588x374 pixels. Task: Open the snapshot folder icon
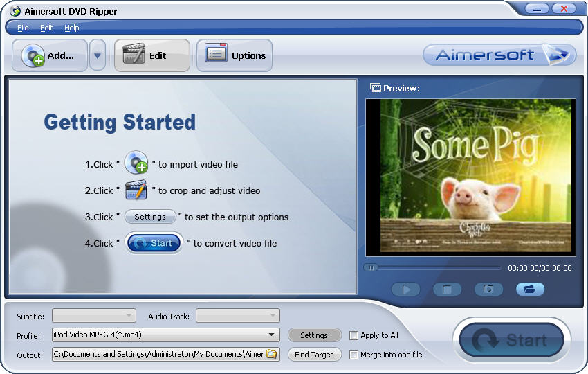[530, 289]
